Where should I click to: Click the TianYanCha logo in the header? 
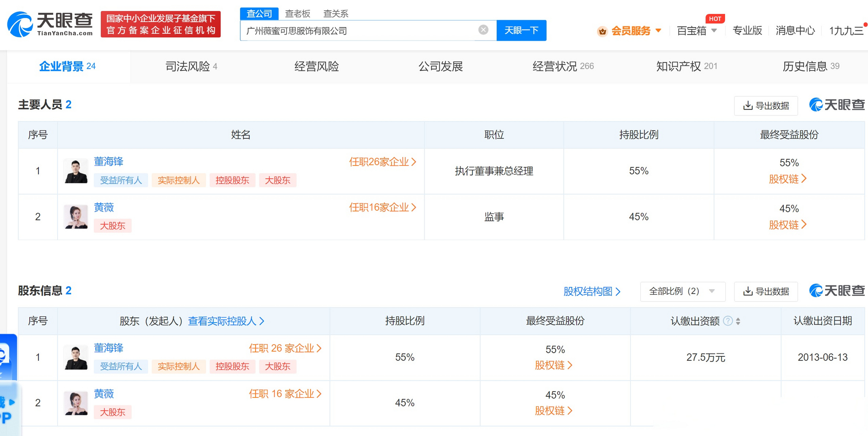(x=50, y=24)
